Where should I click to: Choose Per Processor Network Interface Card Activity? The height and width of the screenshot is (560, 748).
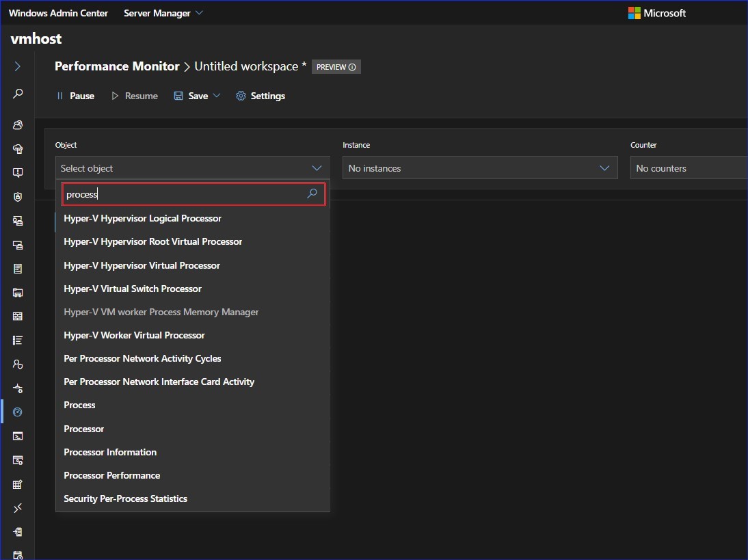pyautogui.click(x=193, y=382)
